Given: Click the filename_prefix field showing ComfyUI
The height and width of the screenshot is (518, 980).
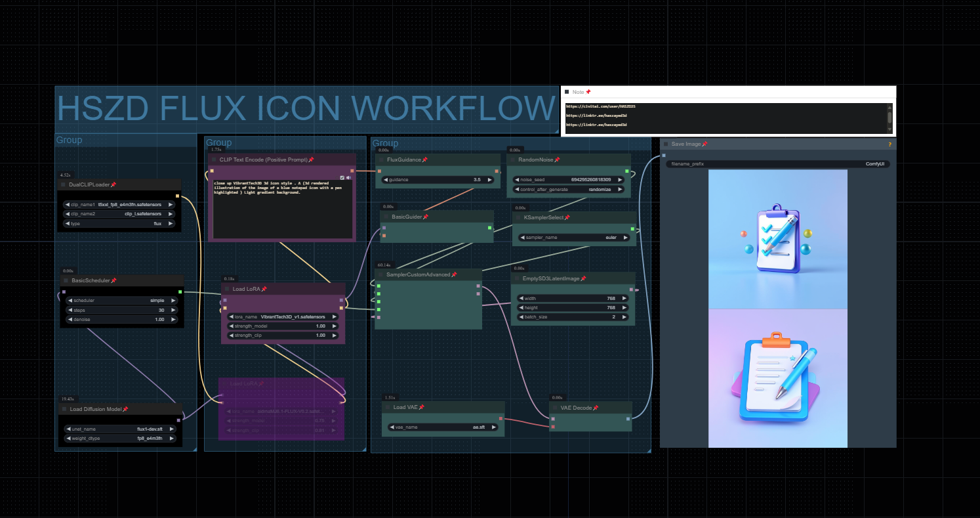Looking at the screenshot, I should [x=777, y=164].
